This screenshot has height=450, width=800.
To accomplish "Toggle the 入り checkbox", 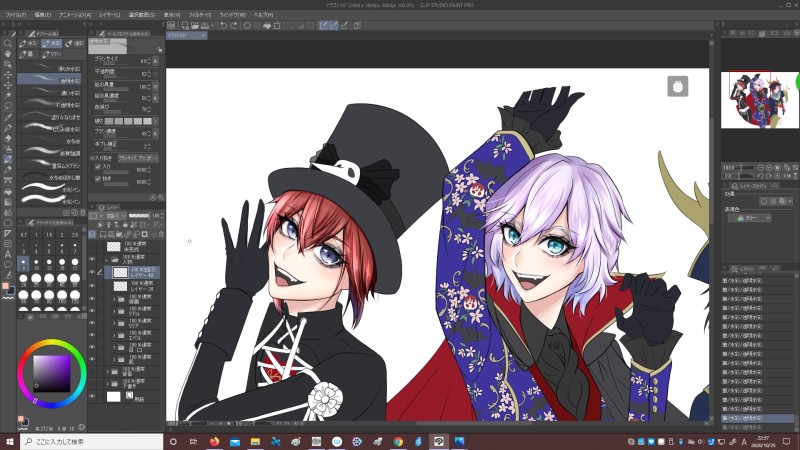I will [98, 166].
